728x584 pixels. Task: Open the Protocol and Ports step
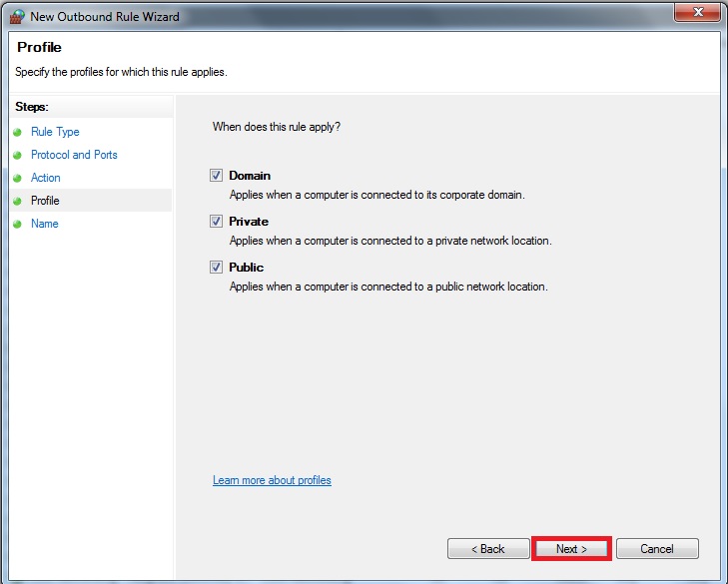tap(74, 155)
